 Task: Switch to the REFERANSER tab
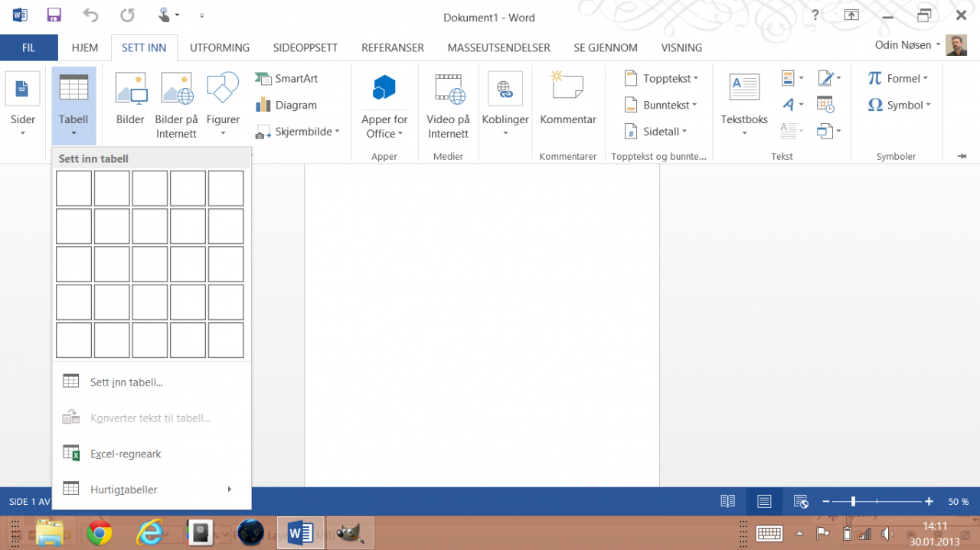coord(393,47)
